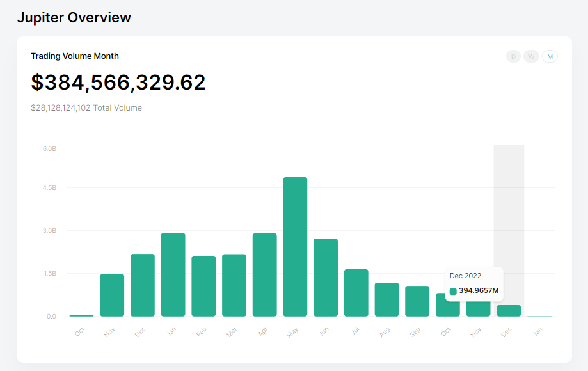Click the 1.5B y-axis label
588x371 pixels.
[x=49, y=274]
